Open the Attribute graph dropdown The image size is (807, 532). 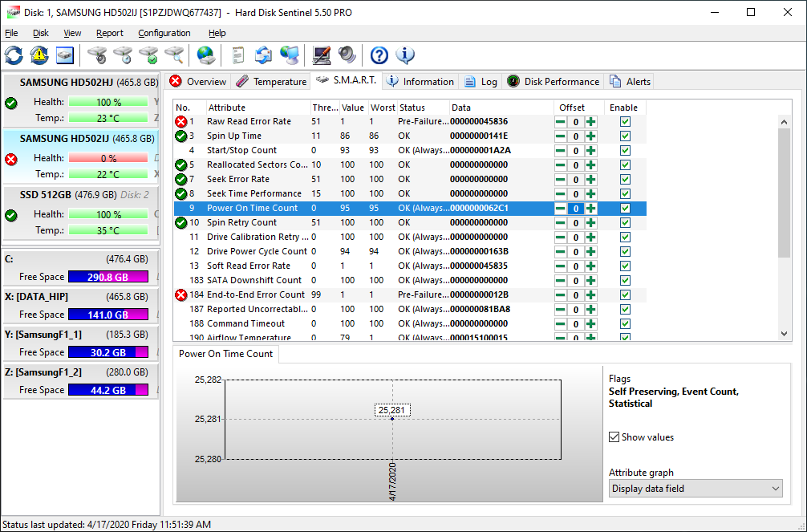[x=695, y=489]
